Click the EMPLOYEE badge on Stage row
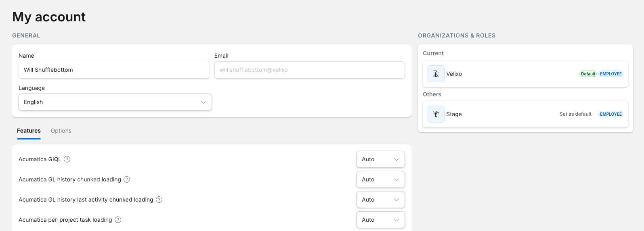 click(x=611, y=114)
